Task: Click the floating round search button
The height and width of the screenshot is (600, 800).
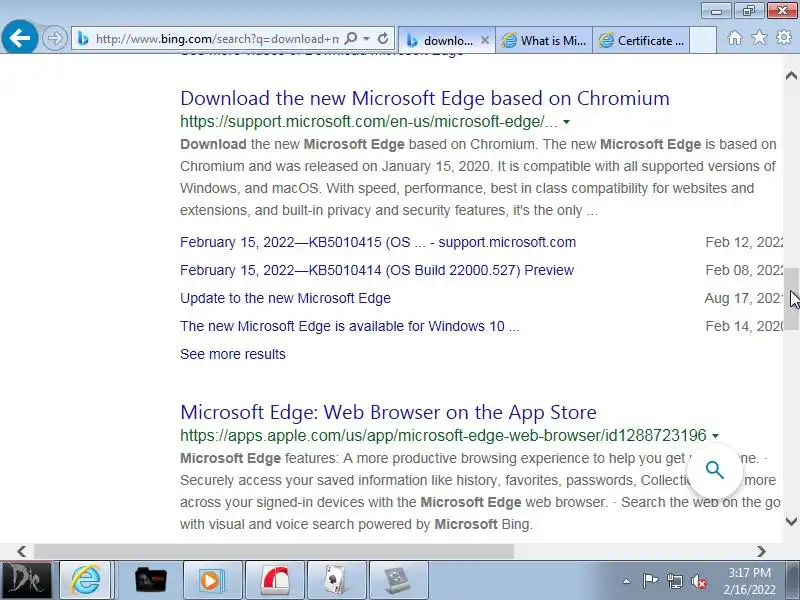Action: 714,469
